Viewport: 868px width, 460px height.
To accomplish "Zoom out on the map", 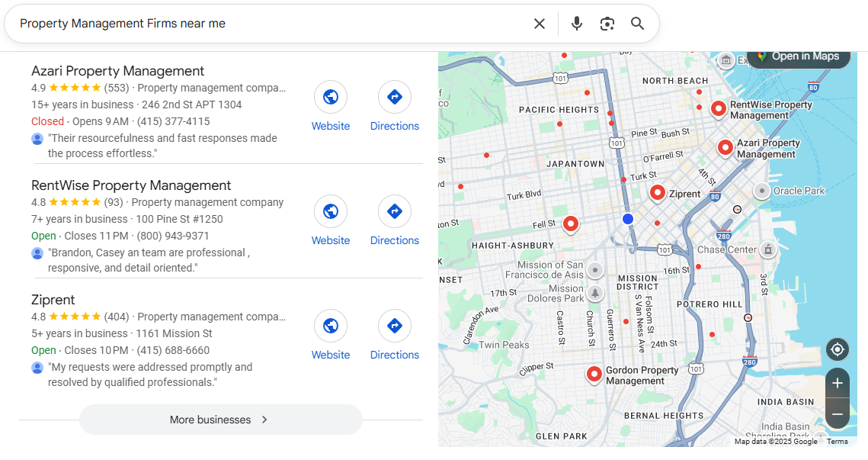I will [x=838, y=413].
